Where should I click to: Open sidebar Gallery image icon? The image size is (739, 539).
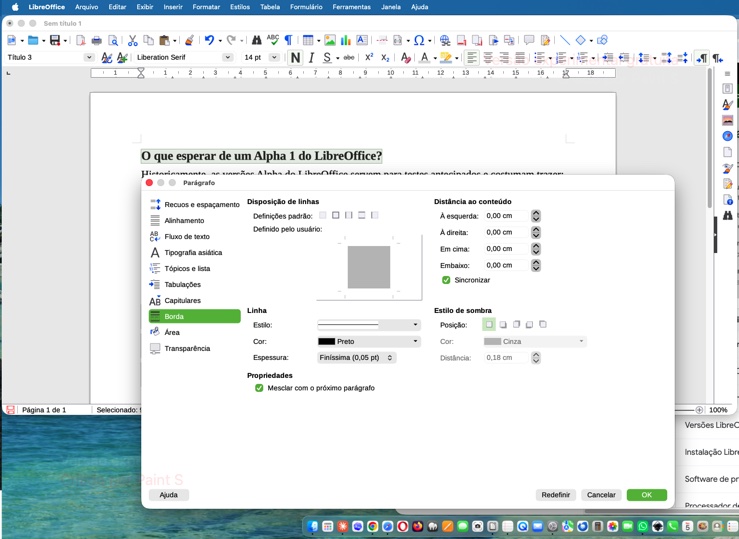coord(727,120)
